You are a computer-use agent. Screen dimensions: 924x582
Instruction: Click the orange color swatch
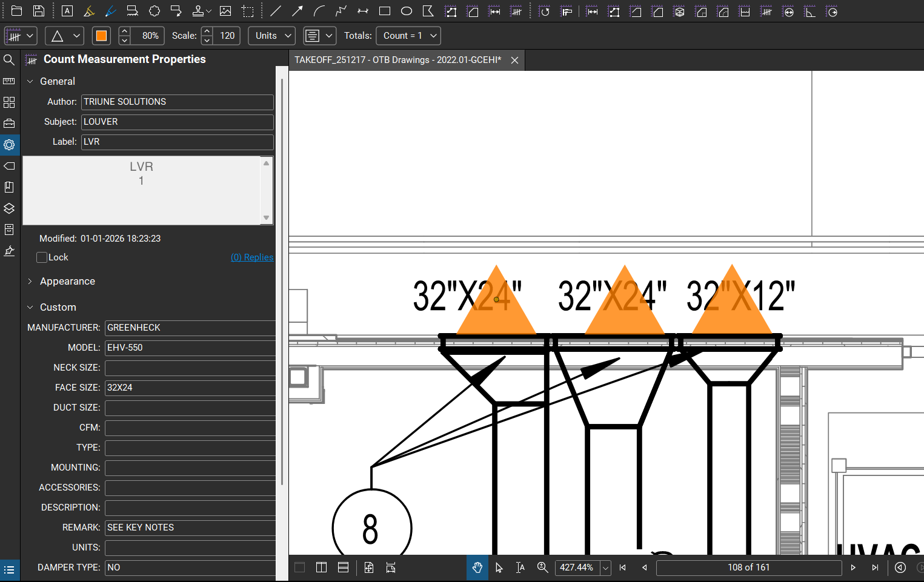click(101, 36)
